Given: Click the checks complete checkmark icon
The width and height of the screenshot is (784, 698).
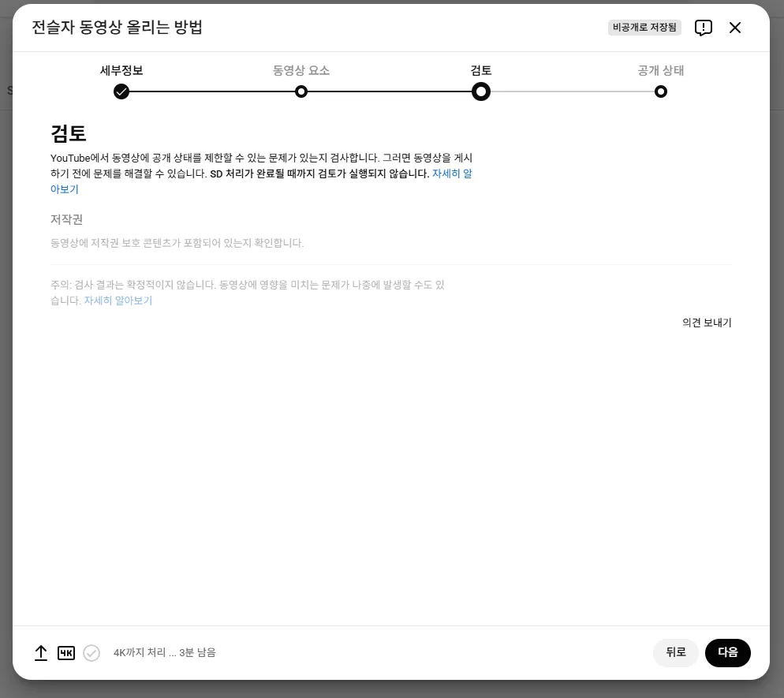Looking at the screenshot, I should tap(91, 653).
